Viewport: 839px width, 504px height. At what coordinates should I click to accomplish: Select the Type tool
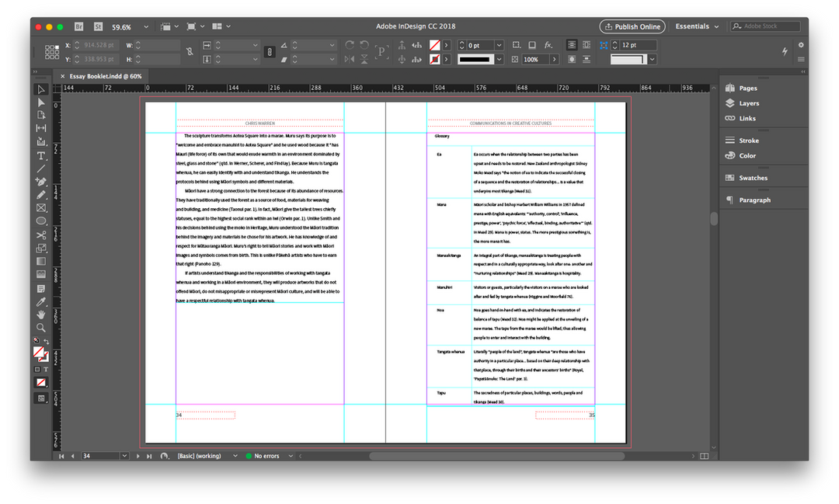[41, 155]
